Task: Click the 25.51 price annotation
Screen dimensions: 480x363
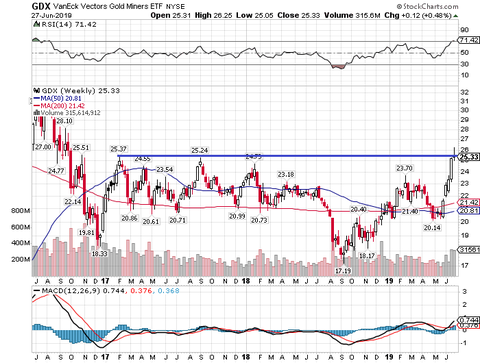Action: pos(81,148)
